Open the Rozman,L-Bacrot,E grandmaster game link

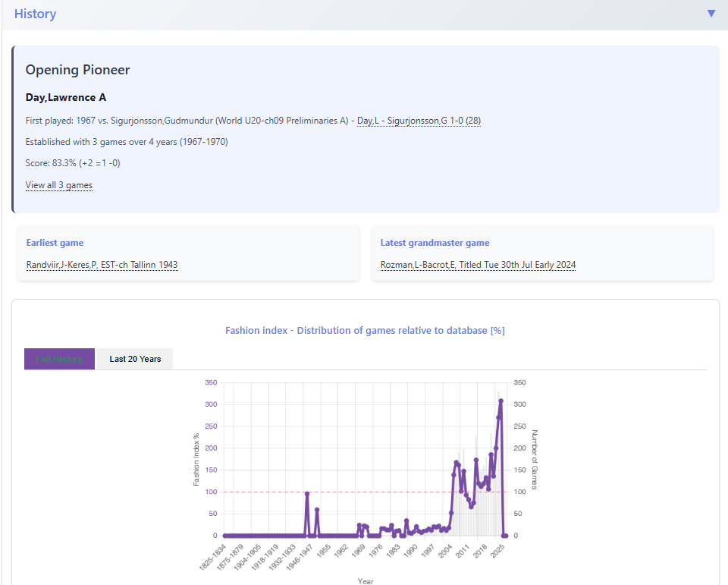coord(478,265)
